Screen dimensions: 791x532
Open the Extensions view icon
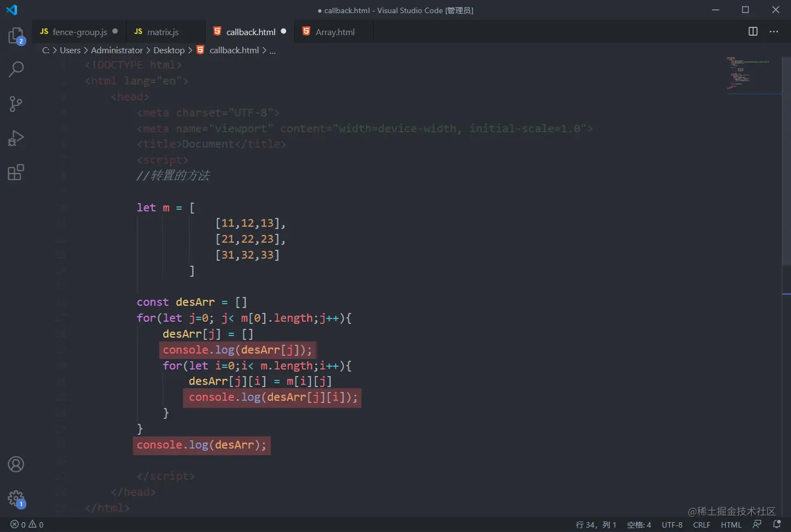[x=16, y=172]
